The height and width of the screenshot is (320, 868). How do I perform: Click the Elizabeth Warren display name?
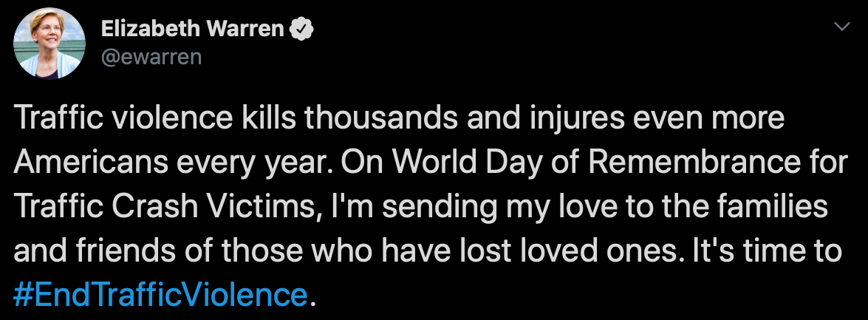[x=192, y=29]
